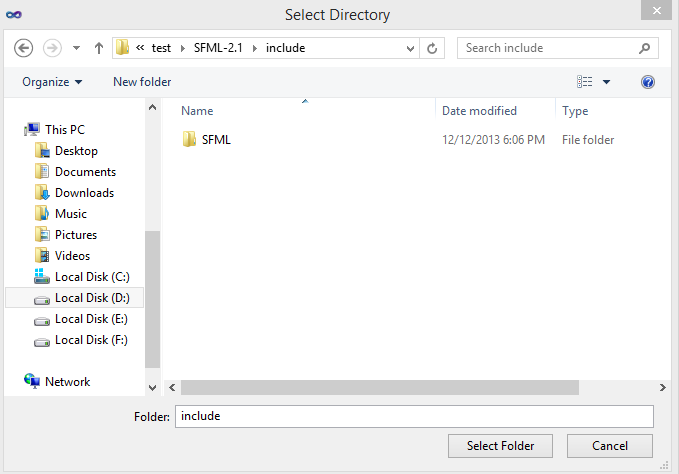
Task: Open Local Disk (E:)
Action: click(x=91, y=319)
